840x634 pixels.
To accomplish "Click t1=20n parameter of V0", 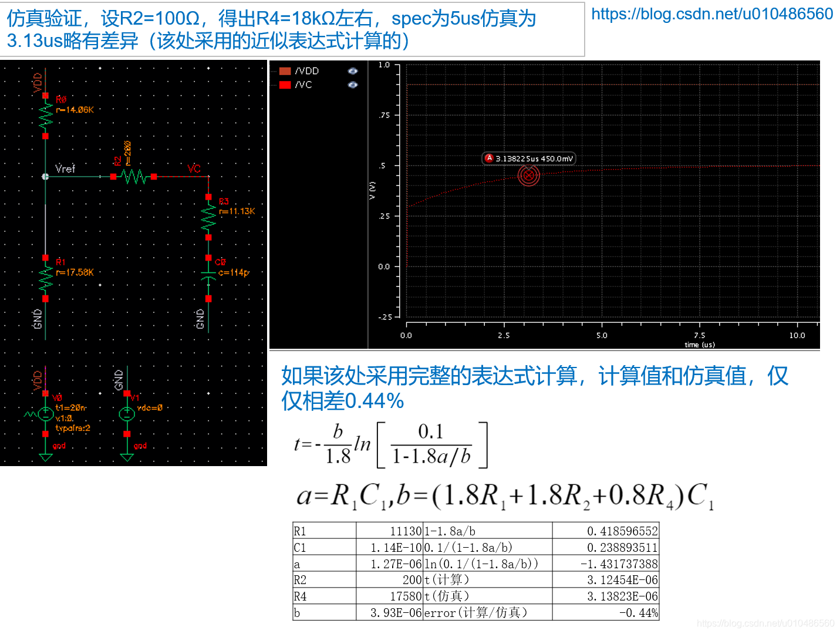I will pyautogui.click(x=70, y=407).
